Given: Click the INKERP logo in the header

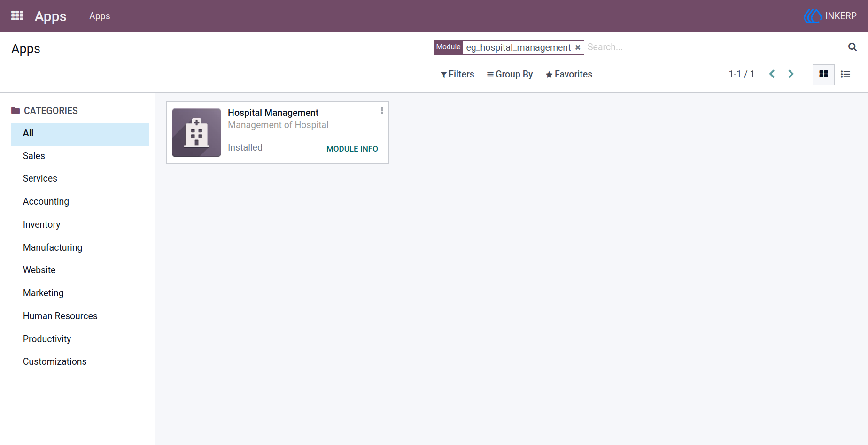Looking at the screenshot, I should point(830,16).
